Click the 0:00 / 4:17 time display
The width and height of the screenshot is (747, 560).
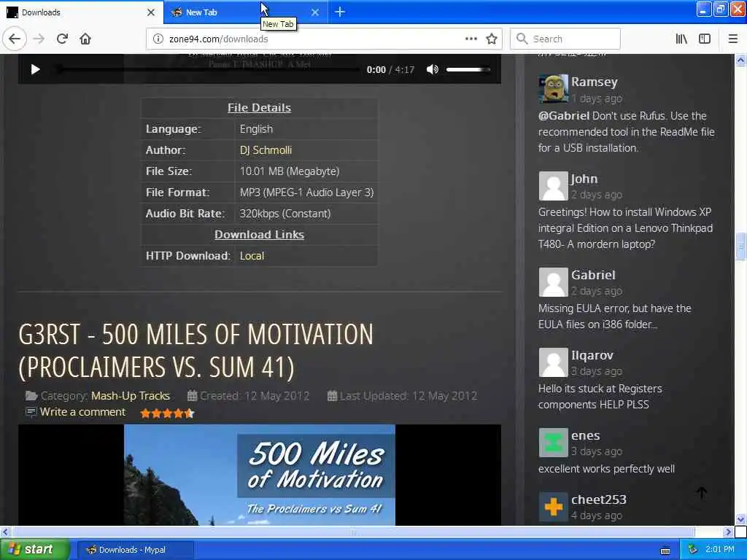390,69
